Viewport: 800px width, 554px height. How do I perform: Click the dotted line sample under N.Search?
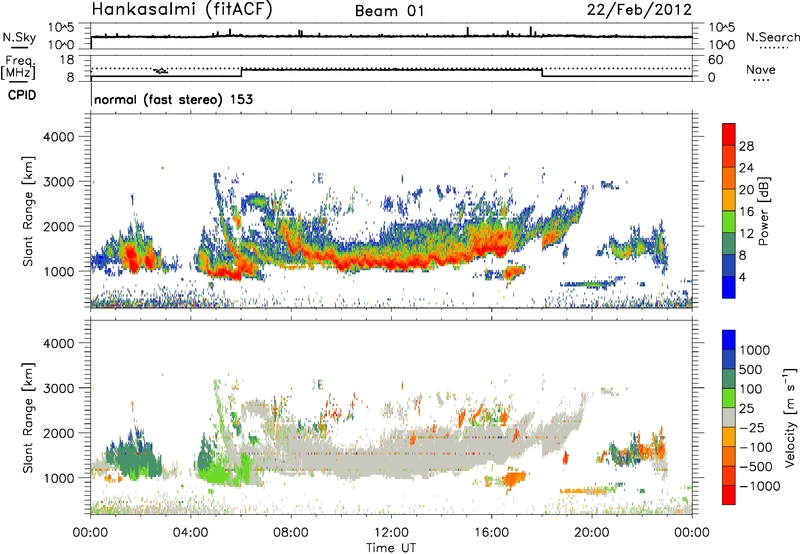click(774, 48)
